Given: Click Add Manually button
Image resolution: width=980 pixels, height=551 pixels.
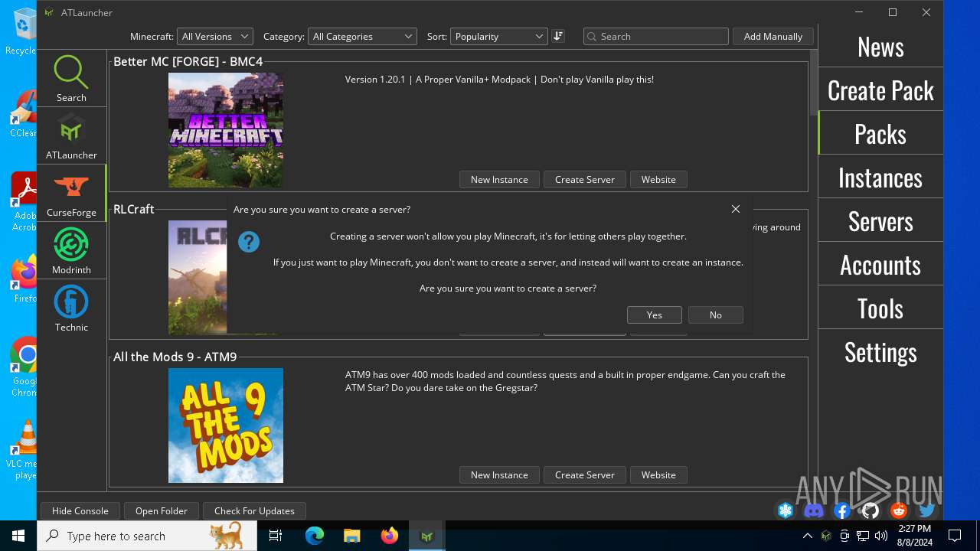Looking at the screenshot, I should [x=773, y=36].
